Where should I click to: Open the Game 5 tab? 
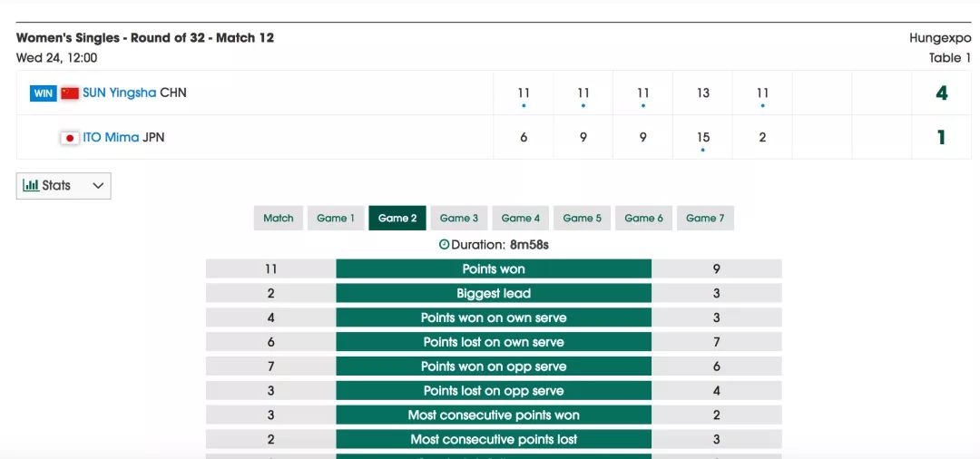click(583, 218)
